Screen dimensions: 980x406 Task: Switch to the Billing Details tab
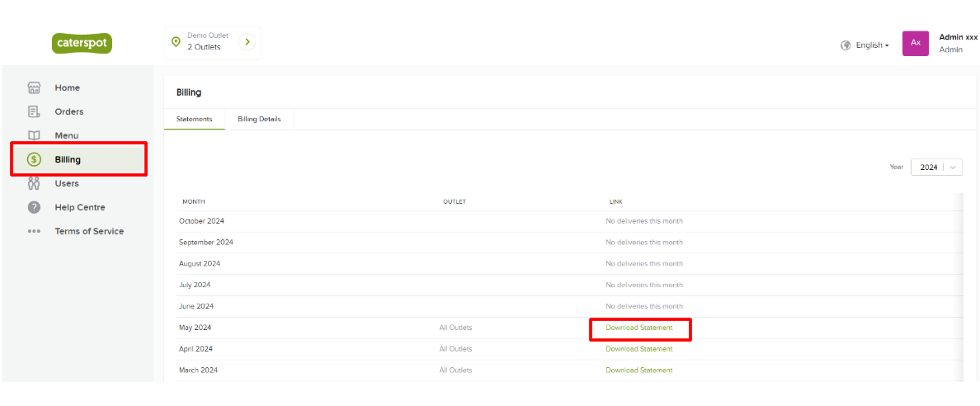point(259,119)
